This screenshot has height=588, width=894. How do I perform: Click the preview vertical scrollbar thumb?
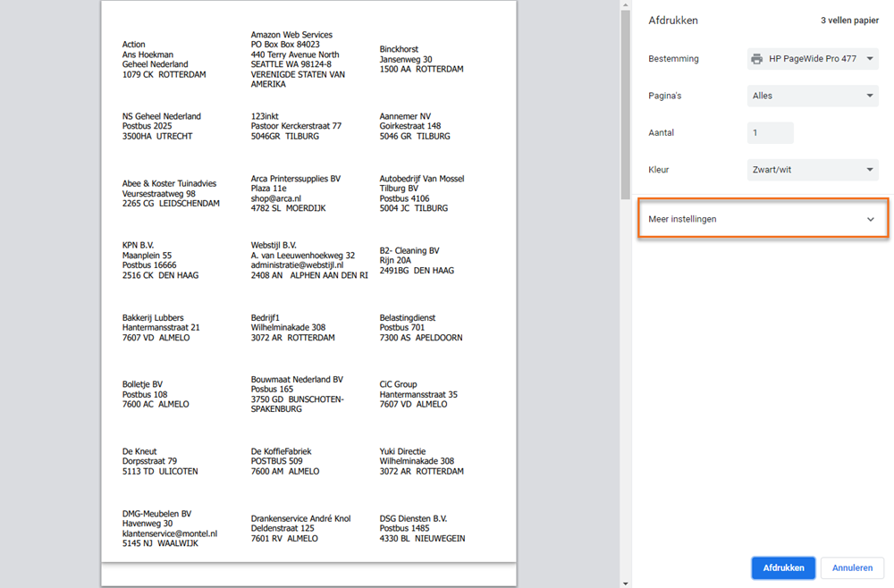(x=626, y=105)
